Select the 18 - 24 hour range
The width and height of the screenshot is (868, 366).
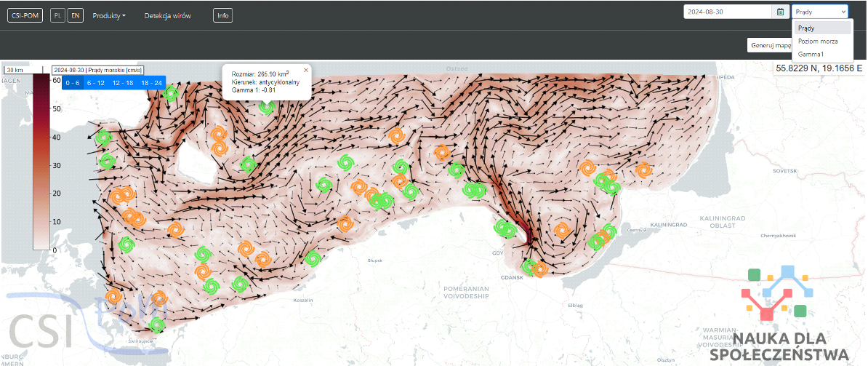coord(152,83)
